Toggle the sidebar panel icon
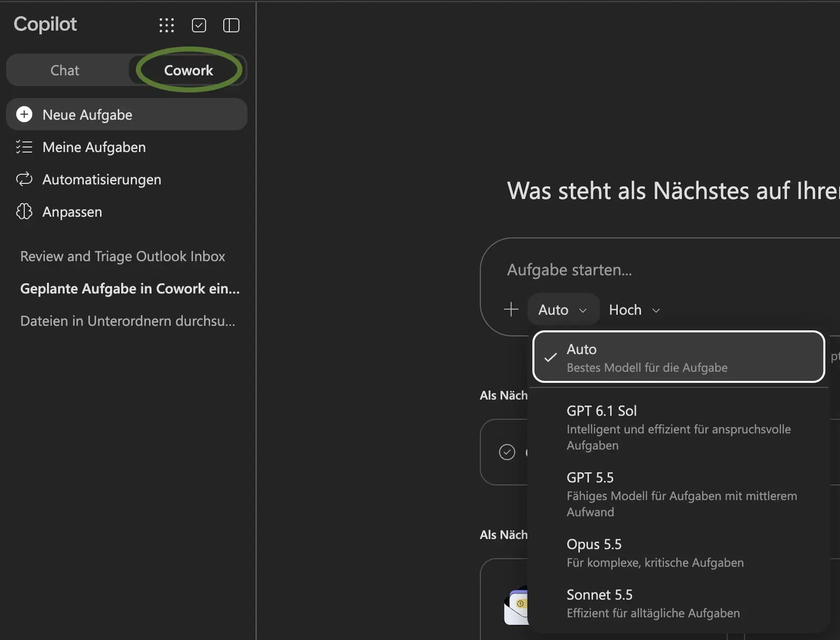Screen dimensions: 840x640 (231, 25)
